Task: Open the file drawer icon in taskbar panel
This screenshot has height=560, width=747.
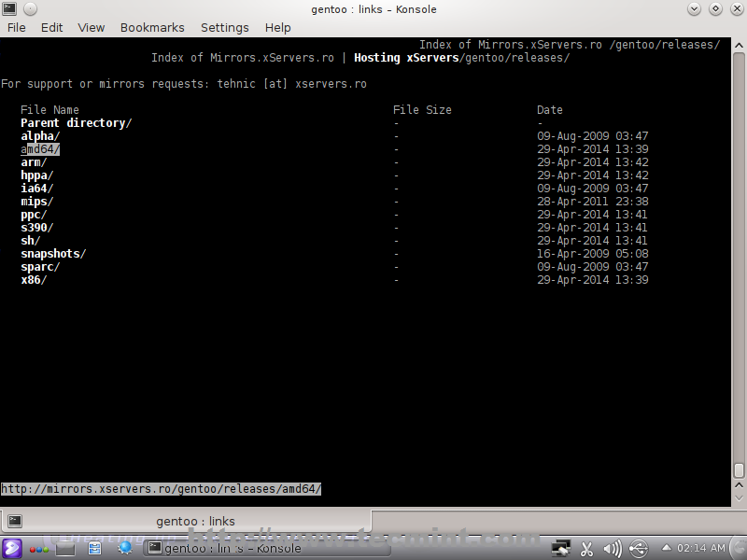Action: coord(95,549)
